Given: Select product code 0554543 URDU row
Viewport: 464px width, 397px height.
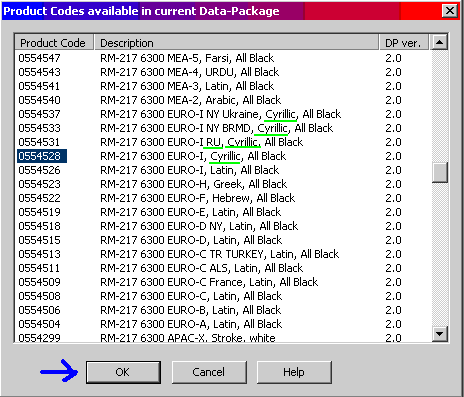Looking at the screenshot, I should [x=223, y=72].
